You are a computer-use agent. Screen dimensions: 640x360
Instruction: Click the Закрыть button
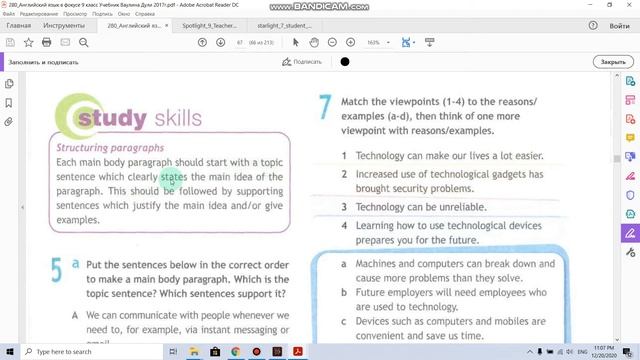coord(613,62)
